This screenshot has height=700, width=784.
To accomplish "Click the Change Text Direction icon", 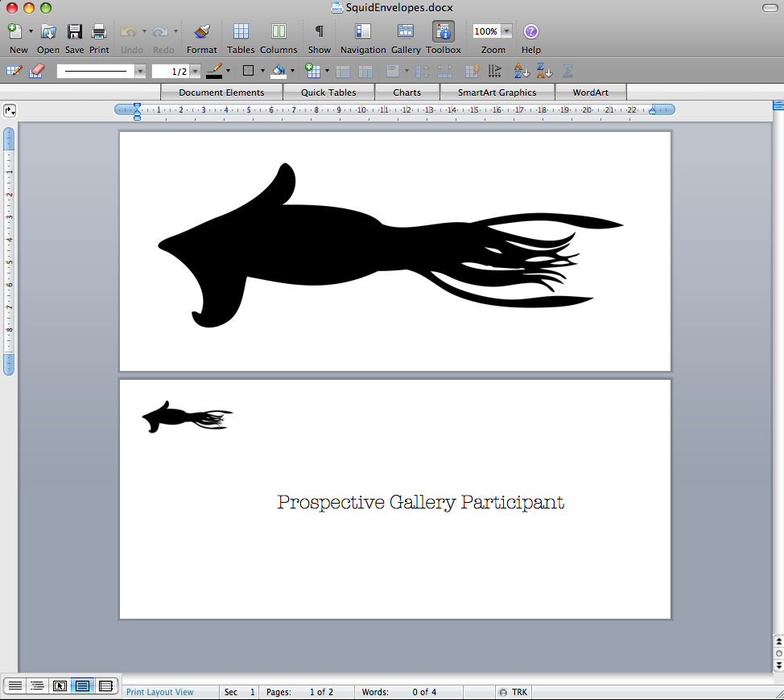I will pyautogui.click(x=494, y=72).
